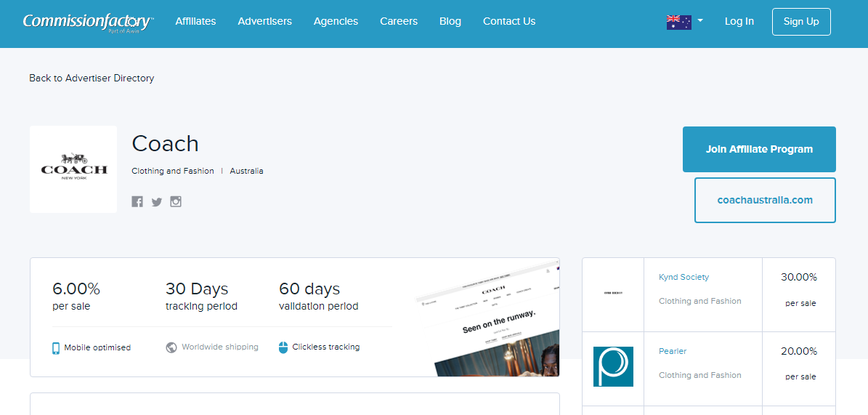Click the Coach heading title
The width and height of the screenshot is (868, 415).
[x=165, y=143]
